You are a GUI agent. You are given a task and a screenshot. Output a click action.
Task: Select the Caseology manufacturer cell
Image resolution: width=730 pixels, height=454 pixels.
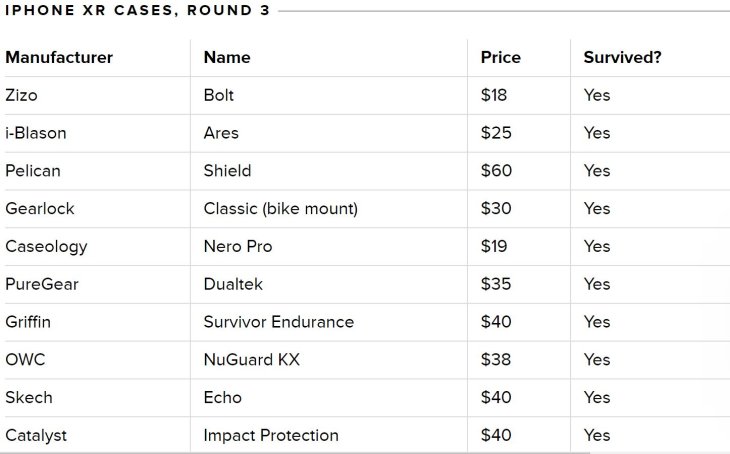pyautogui.click(x=46, y=246)
